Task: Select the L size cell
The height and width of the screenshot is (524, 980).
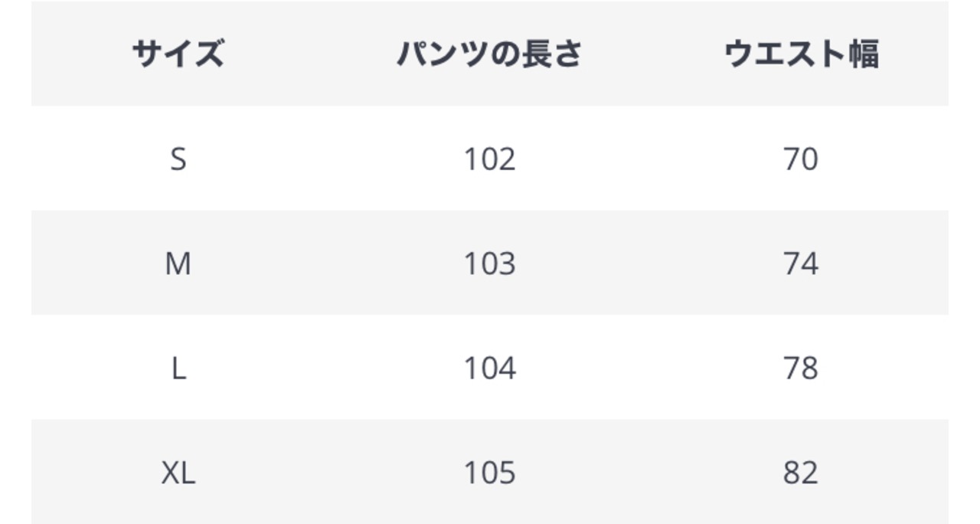Action: (x=178, y=368)
